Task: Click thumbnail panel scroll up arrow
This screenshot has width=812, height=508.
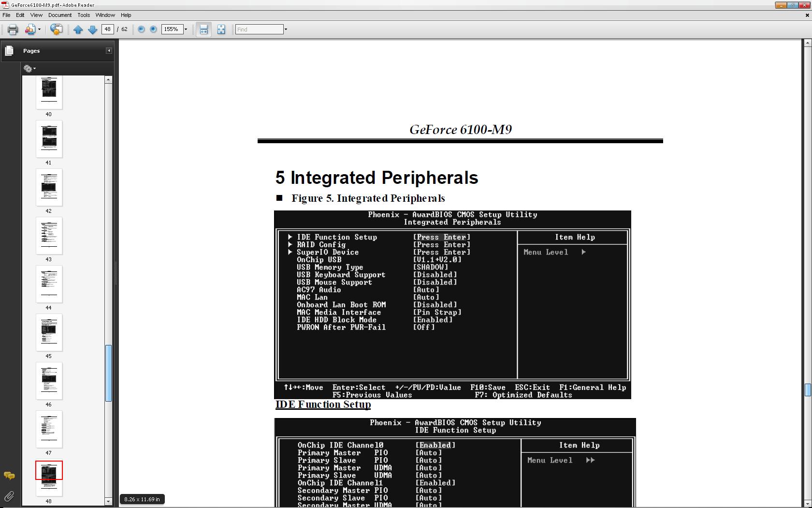Action: pyautogui.click(x=109, y=79)
